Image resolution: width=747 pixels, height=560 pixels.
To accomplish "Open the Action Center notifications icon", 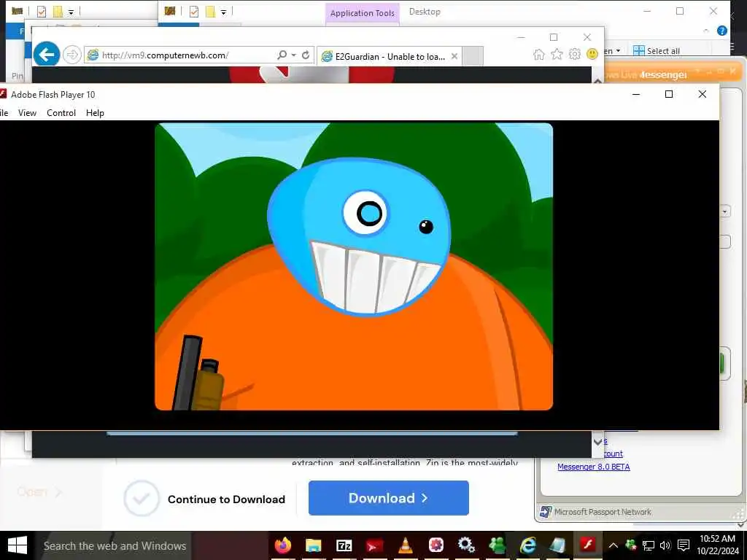I will [x=684, y=545].
